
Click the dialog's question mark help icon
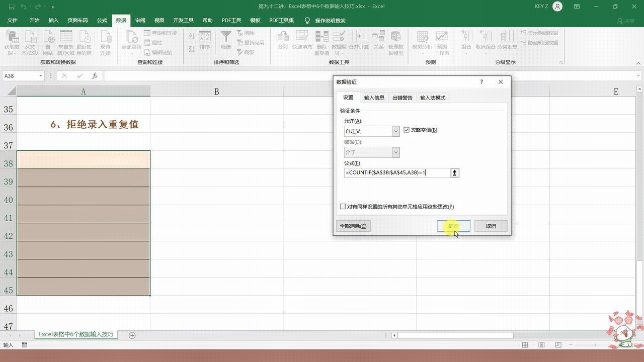(481, 82)
